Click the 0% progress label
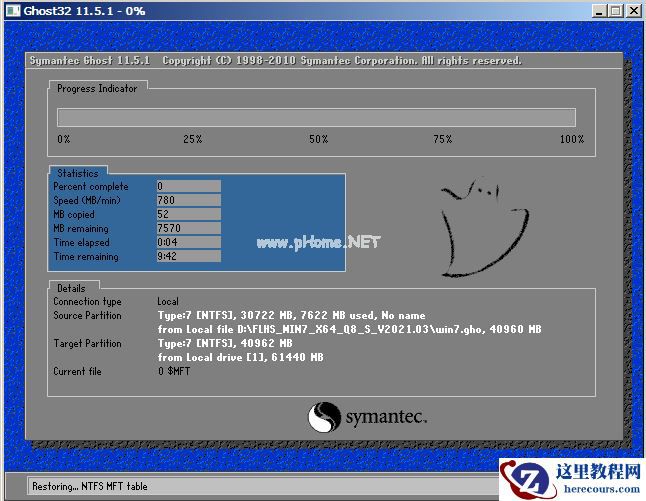Screen dimensions: 646x501 (x=64, y=139)
